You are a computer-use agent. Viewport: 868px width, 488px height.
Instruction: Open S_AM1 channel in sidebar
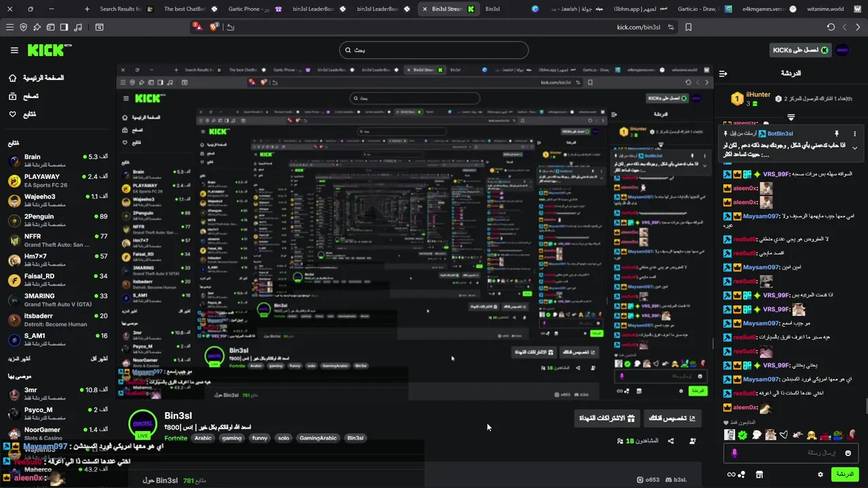coord(58,340)
